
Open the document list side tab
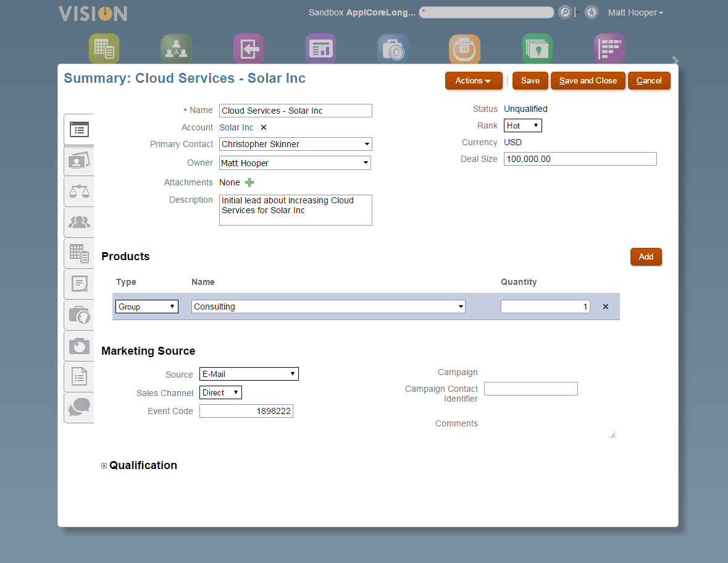pos(79,377)
